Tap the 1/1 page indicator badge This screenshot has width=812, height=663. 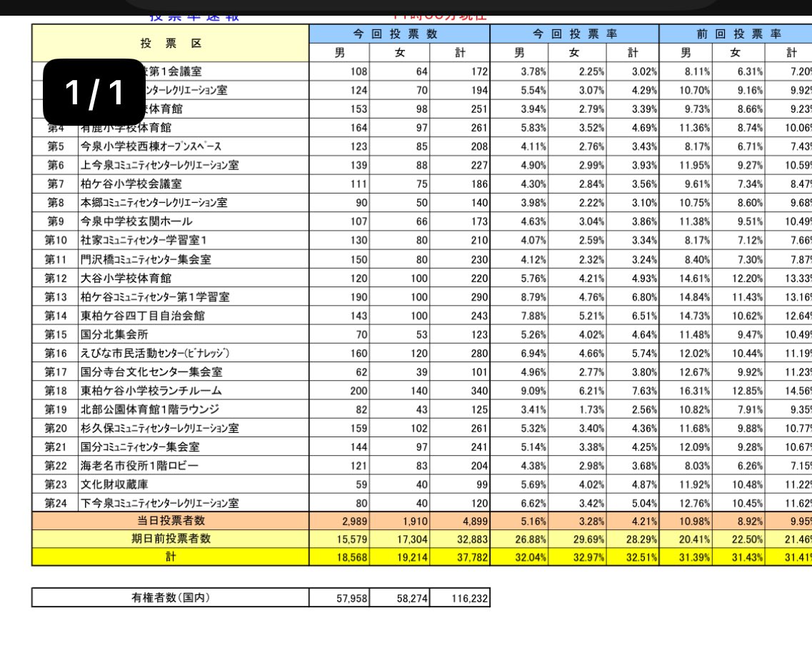94,92
